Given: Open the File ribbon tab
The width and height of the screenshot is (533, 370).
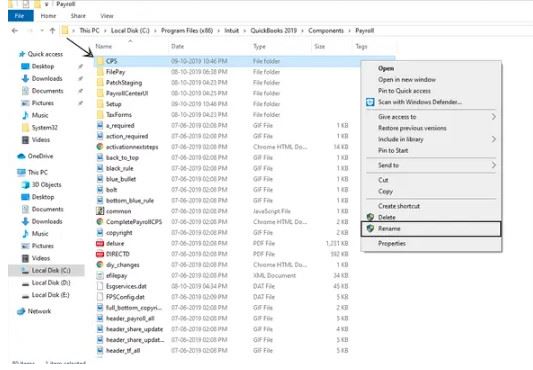Looking at the screenshot, I should pyautogui.click(x=20, y=16).
